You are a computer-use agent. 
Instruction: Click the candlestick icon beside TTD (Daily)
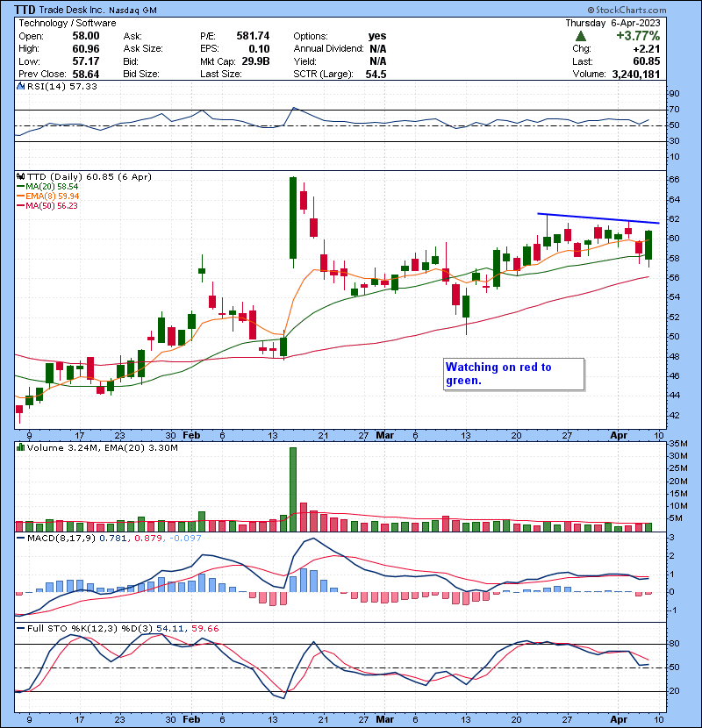[20, 176]
